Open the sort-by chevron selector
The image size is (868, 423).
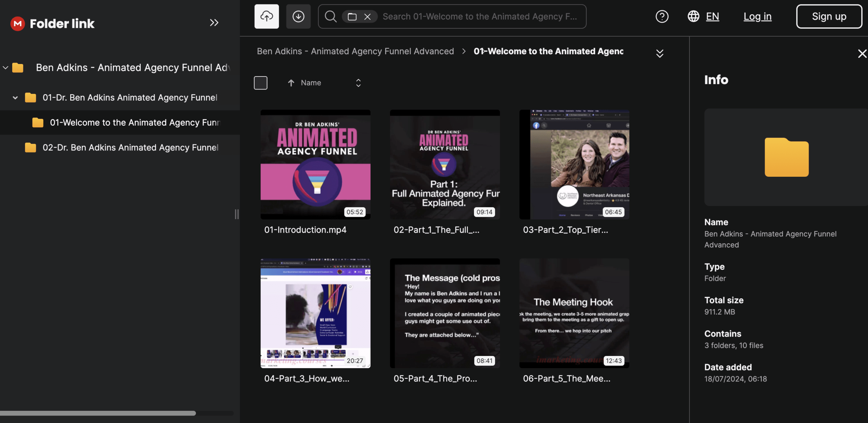(358, 83)
